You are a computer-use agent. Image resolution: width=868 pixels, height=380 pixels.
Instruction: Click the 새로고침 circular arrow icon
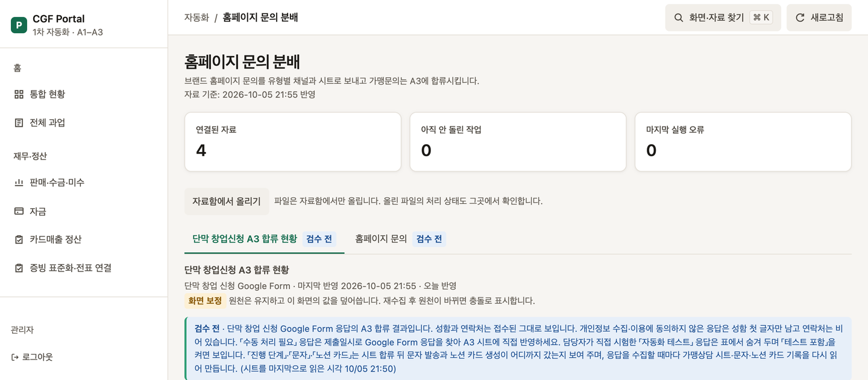[800, 17]
